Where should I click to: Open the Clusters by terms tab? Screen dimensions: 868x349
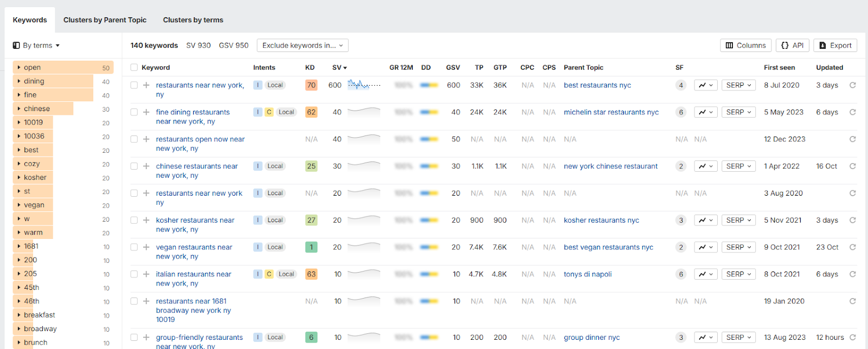tap(193, 20)
